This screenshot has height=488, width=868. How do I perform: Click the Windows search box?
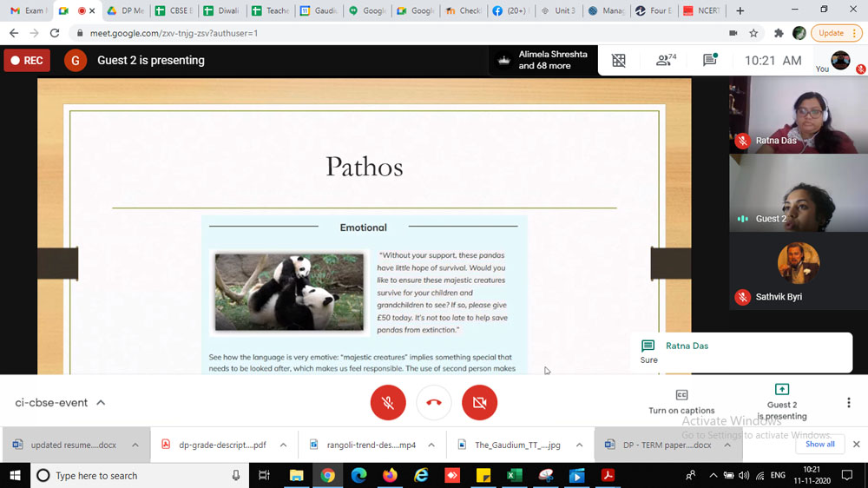[138, 475]
